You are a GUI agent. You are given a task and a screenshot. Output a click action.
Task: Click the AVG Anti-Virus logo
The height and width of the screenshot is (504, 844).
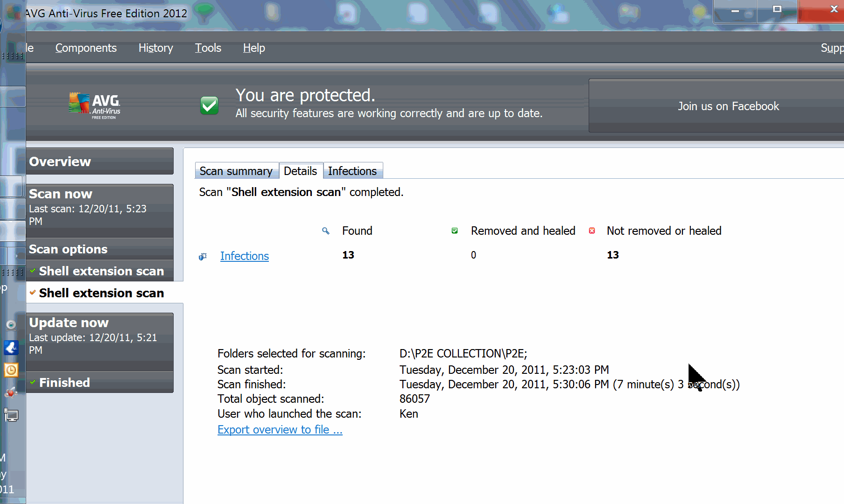coord(95,105)
